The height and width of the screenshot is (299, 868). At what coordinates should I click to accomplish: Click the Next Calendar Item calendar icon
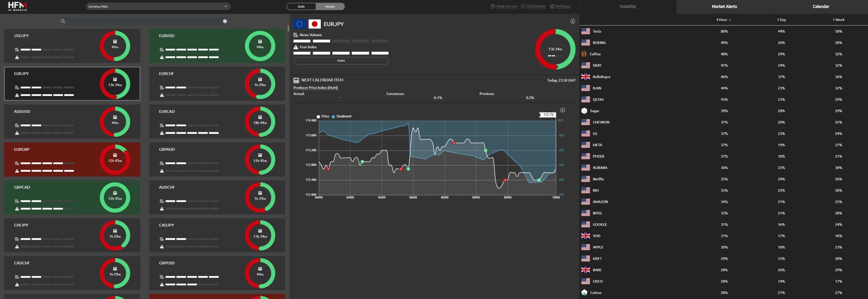[296, 80]
